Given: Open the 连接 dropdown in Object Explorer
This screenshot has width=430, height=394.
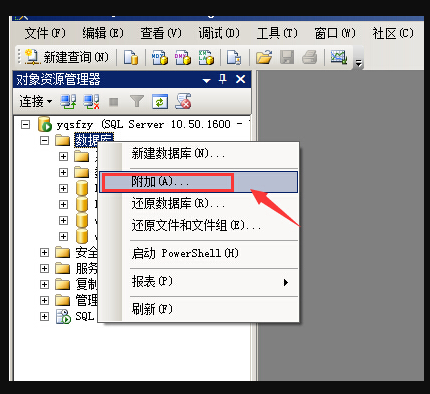Looking at the screenshot, I should (x=35, y=101).
